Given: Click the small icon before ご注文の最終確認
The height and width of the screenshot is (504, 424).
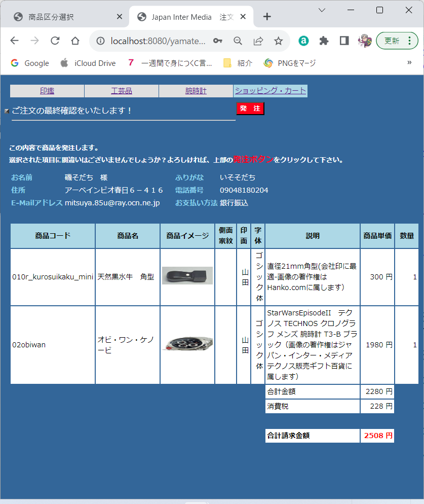Looking at the screenshot, I should point(7,111).
